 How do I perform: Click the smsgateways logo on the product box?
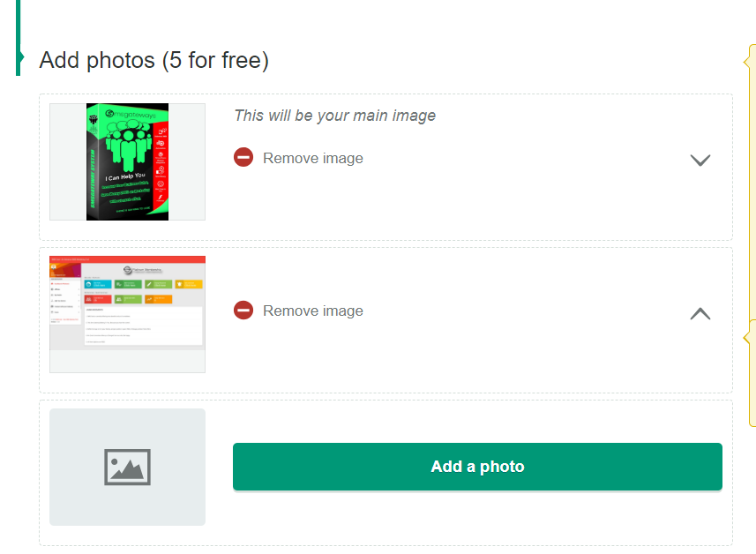pyautogui.click(x=131, y=115)
